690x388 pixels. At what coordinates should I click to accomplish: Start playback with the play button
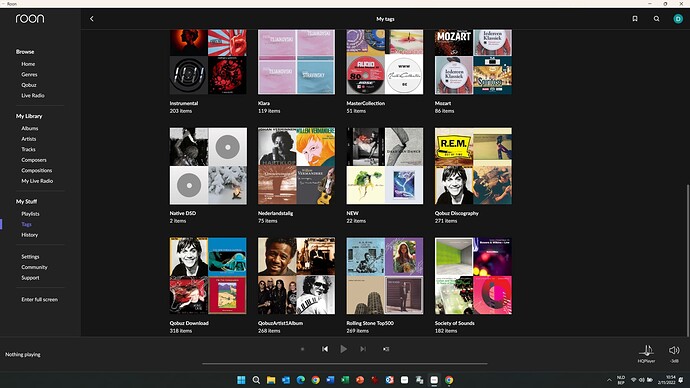coord(344,349)
